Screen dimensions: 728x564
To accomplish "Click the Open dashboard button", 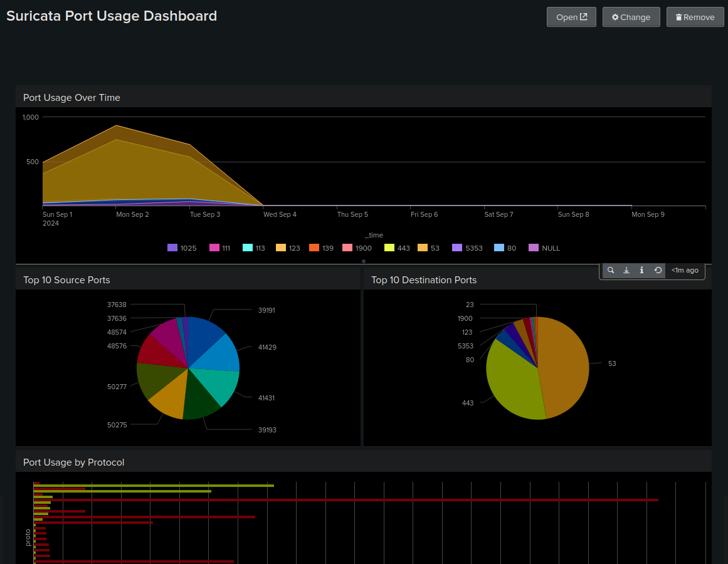I will click(x=571, y=17).
